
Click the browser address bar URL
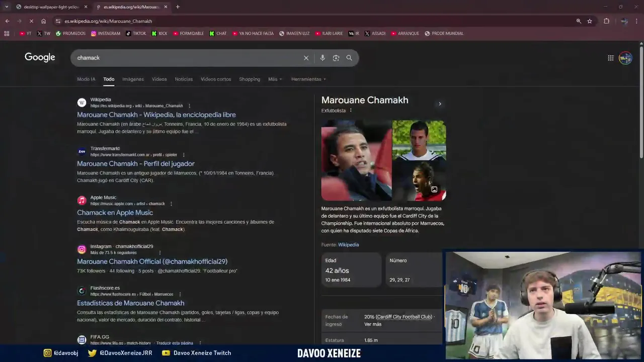pos(108,21)
